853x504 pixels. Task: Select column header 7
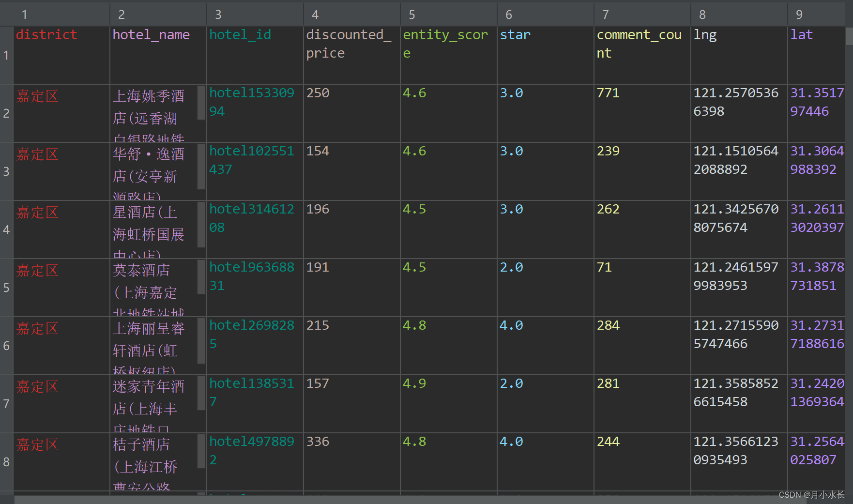click(642, 15)
